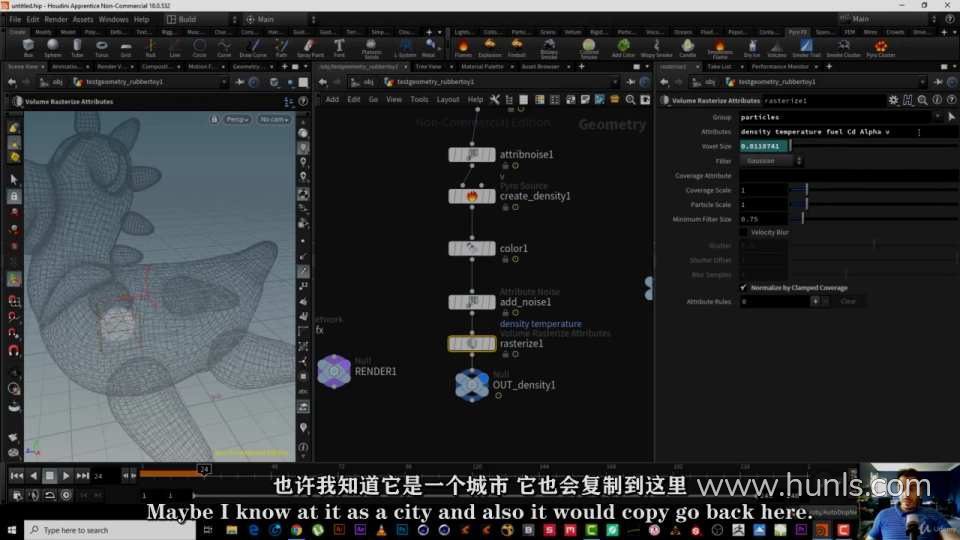Select the color1 node
The image size is (960, 540).
(x=471, y=249)
